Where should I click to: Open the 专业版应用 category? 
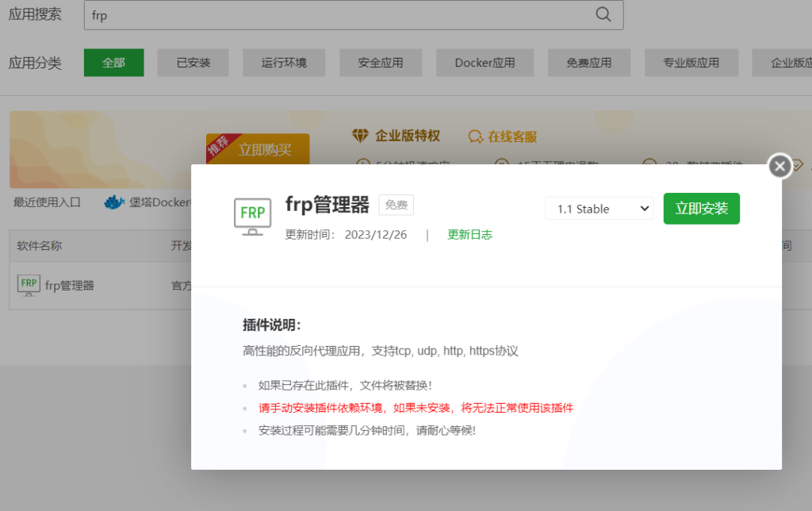(691, 63)
